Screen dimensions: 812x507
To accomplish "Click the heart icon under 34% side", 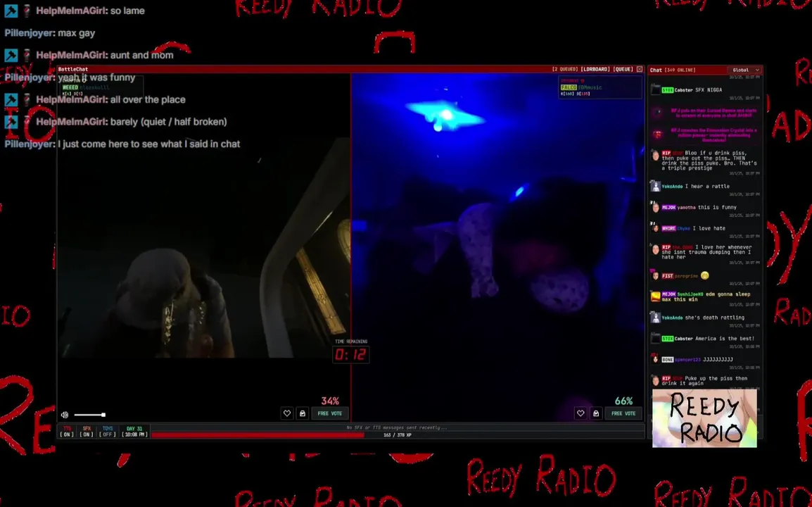I will coord(287,413).
